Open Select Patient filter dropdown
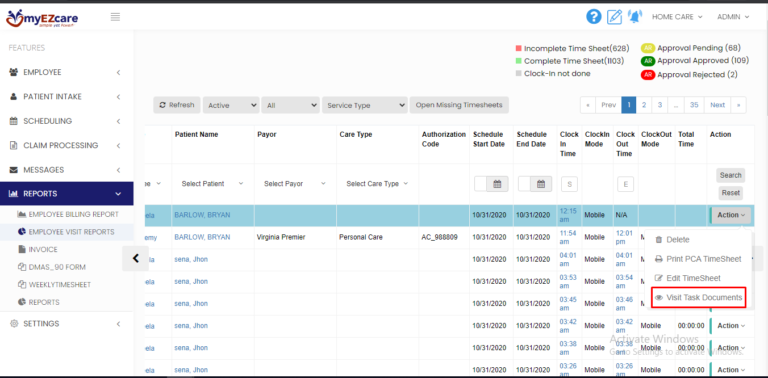 (x=213, y=184)
